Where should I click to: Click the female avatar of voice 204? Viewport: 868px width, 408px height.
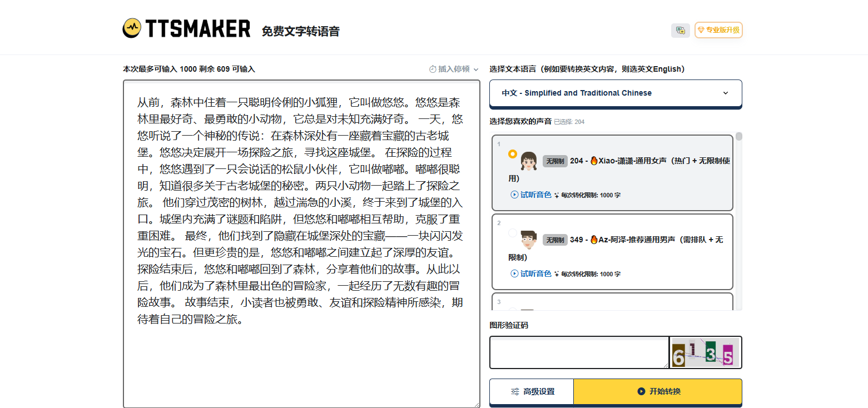tap(528, 161)
